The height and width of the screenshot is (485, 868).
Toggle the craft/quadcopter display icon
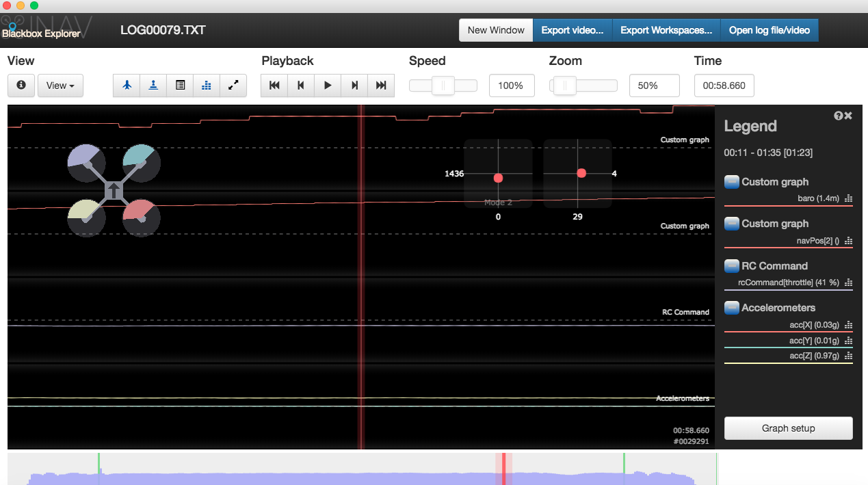click(x=126, y=86)
